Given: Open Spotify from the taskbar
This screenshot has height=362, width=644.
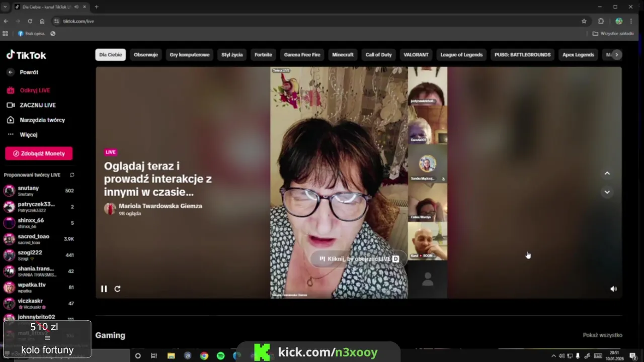Looking at the screenshot, I should [220, 355].
